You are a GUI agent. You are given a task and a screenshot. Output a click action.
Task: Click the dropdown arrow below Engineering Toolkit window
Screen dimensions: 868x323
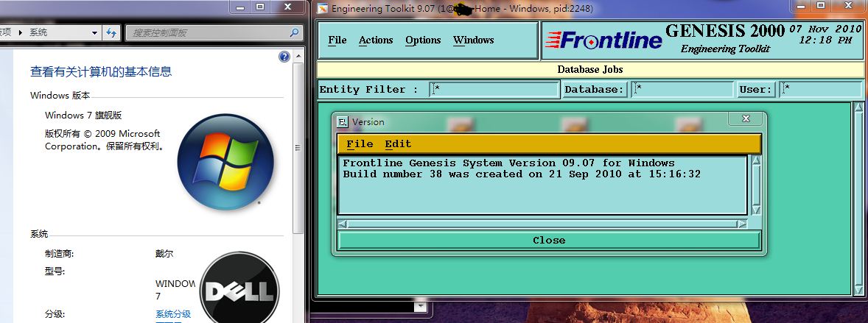[x=420, y=306]
